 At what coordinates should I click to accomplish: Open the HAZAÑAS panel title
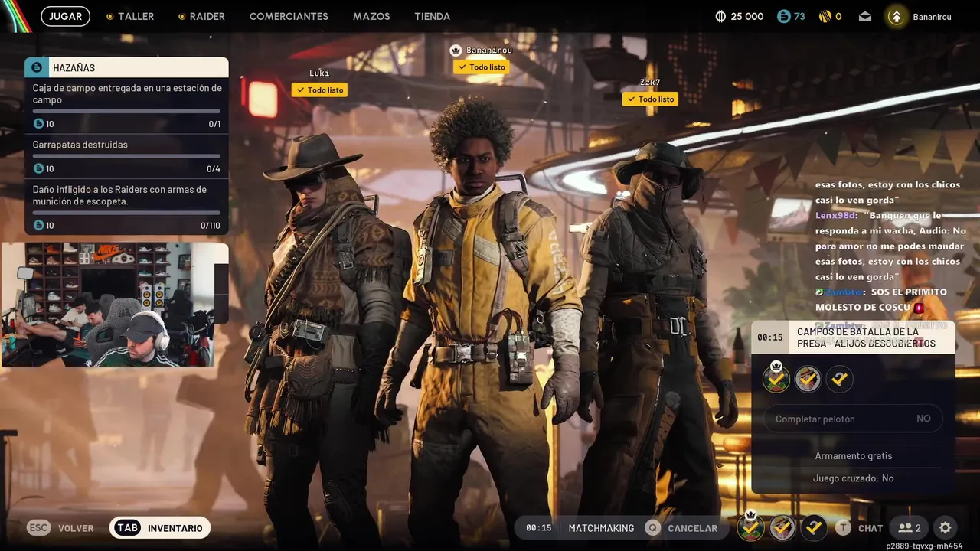pos(74,68)
